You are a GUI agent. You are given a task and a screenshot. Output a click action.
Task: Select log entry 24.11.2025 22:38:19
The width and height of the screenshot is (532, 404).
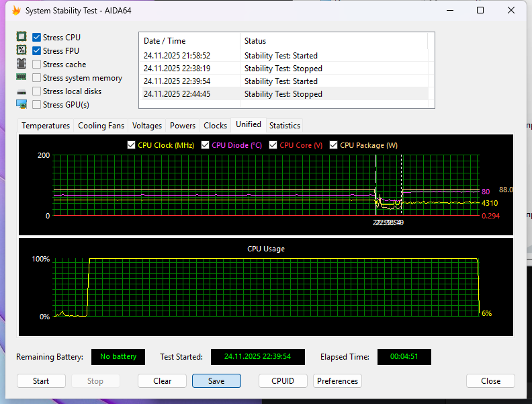point(283,69)
